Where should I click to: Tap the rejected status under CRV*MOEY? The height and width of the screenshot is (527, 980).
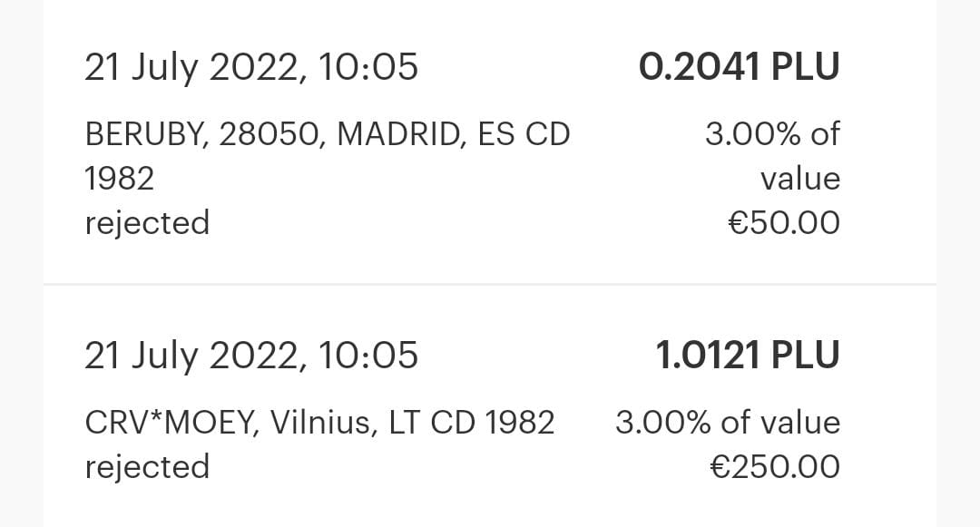click(x=147, y=466)
